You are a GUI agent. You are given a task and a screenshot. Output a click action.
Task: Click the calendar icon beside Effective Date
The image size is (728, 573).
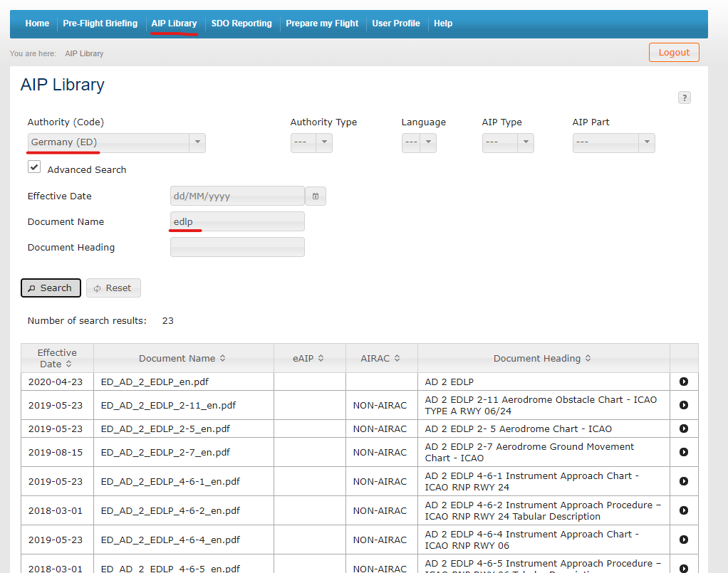[x=316, y=196]
